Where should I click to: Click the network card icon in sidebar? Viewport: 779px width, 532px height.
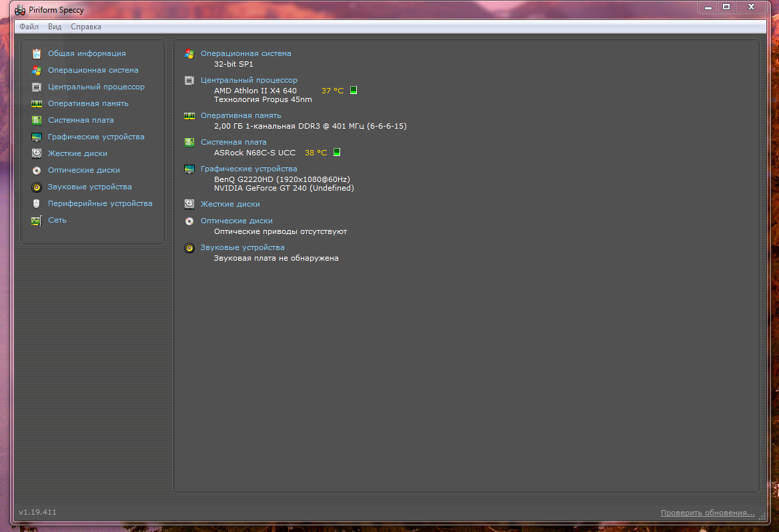coord(36,221)
